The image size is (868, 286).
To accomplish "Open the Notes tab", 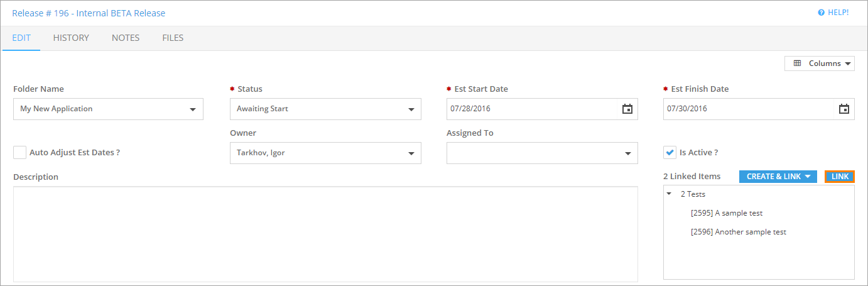I will [126, 38].
